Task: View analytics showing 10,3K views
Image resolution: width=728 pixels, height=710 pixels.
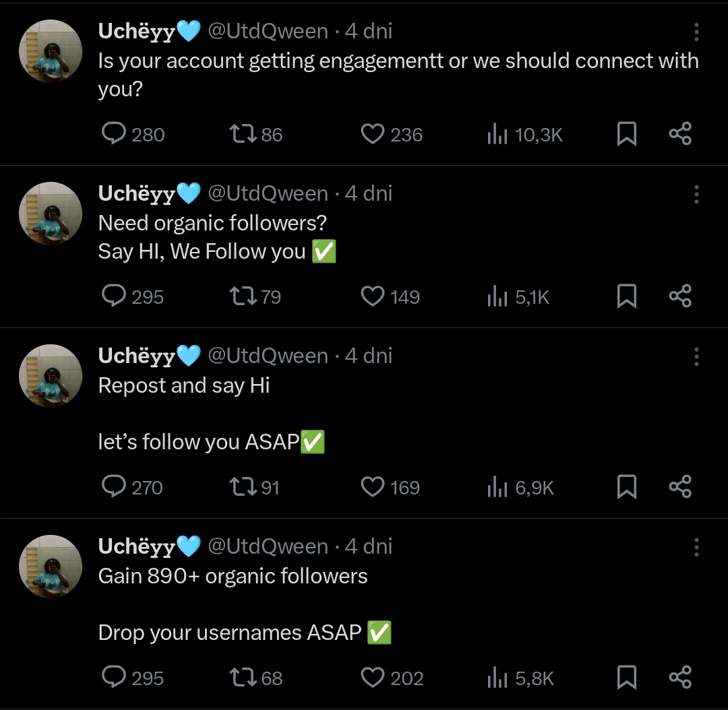Action: pos(497,135)
